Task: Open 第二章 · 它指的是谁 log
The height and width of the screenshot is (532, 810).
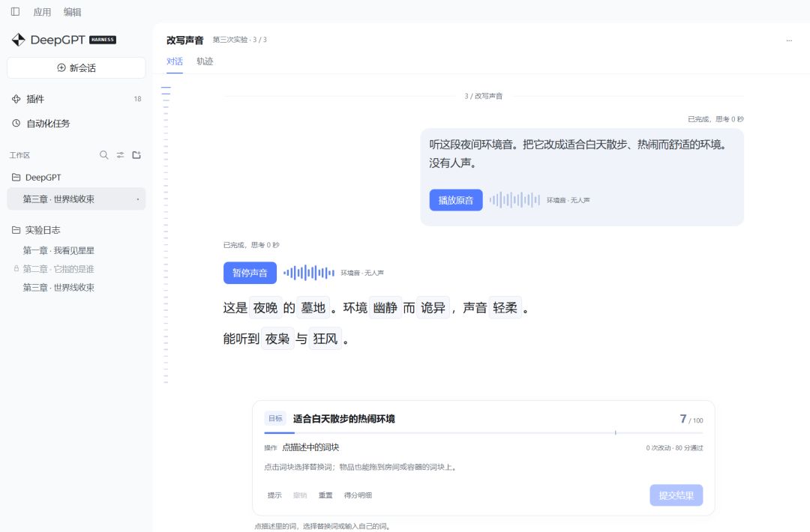Action: click(x=58, y=269)
